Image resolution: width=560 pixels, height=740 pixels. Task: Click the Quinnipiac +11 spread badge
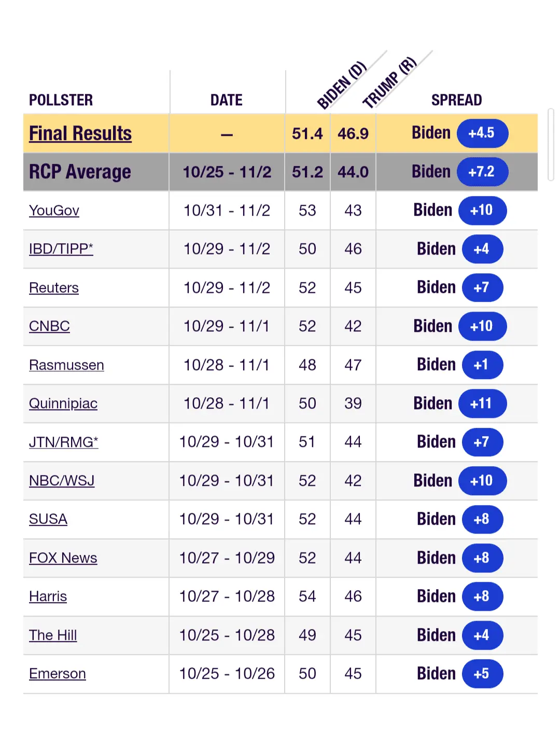482,403
